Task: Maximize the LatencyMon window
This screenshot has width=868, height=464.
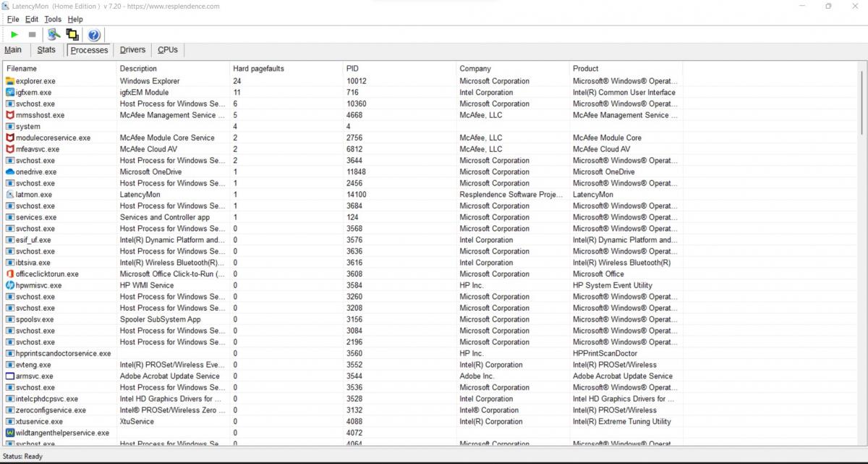Action: (828, 6)
